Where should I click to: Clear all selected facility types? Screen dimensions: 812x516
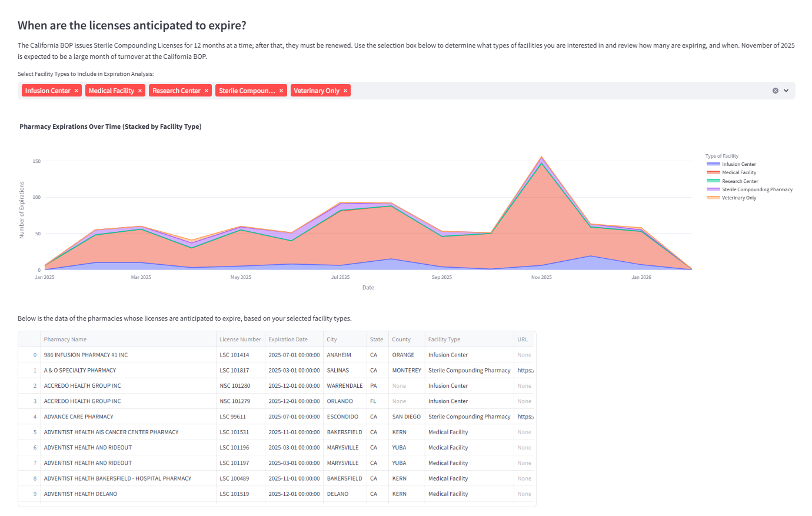(775, 91)
